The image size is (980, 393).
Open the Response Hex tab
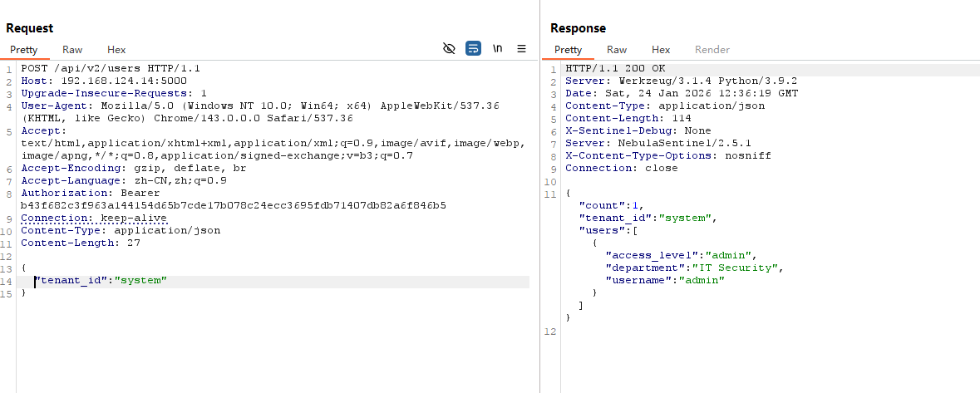pyautogui.click(x=661, y=50)
